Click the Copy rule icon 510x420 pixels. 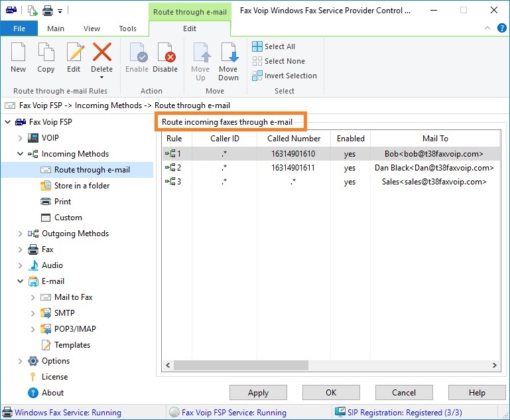(46, 52)
